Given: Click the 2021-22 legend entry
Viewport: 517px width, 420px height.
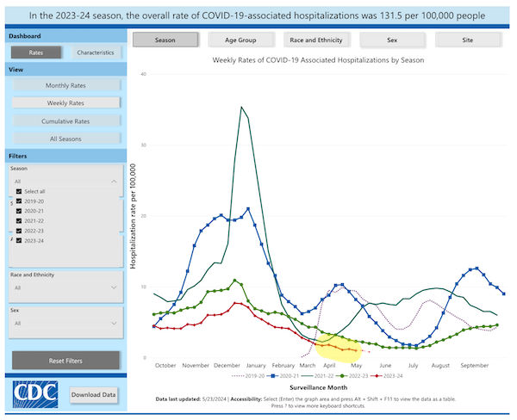Looking at the screenshot, I should [317, 376].
